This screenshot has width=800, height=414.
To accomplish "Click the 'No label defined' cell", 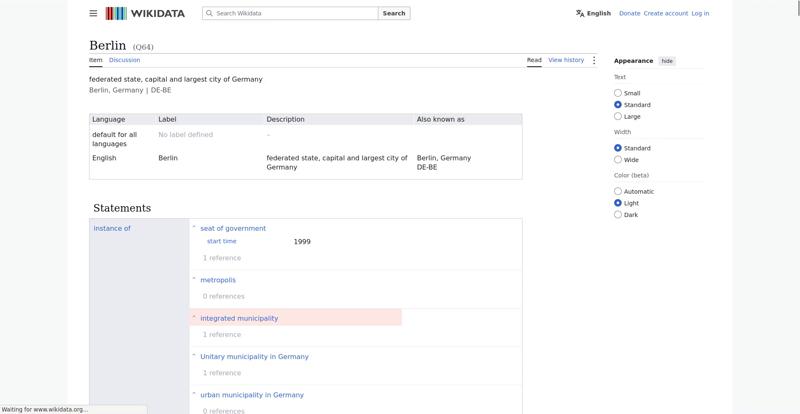I will point(186,135).
